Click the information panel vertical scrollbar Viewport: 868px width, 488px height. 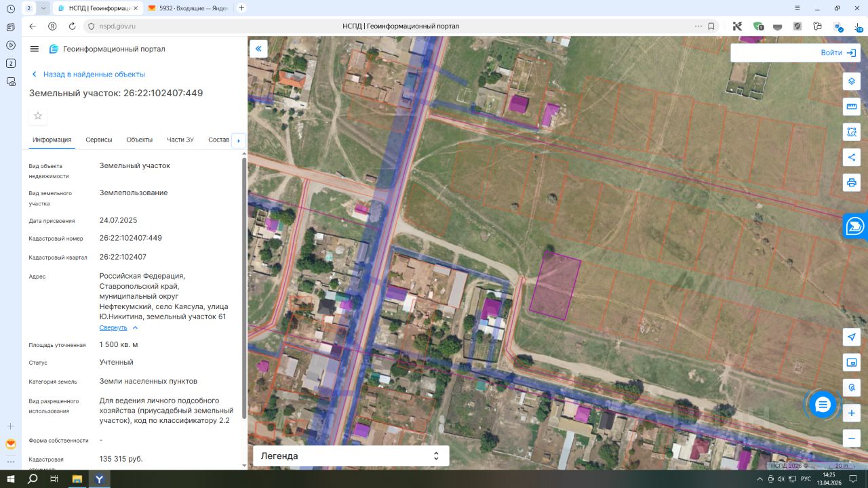point(244,288)
